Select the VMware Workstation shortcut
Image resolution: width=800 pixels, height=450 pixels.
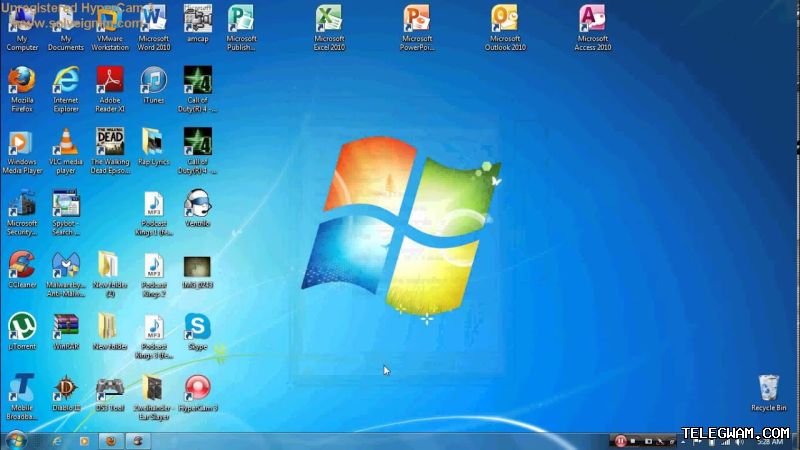coord(110,29)
